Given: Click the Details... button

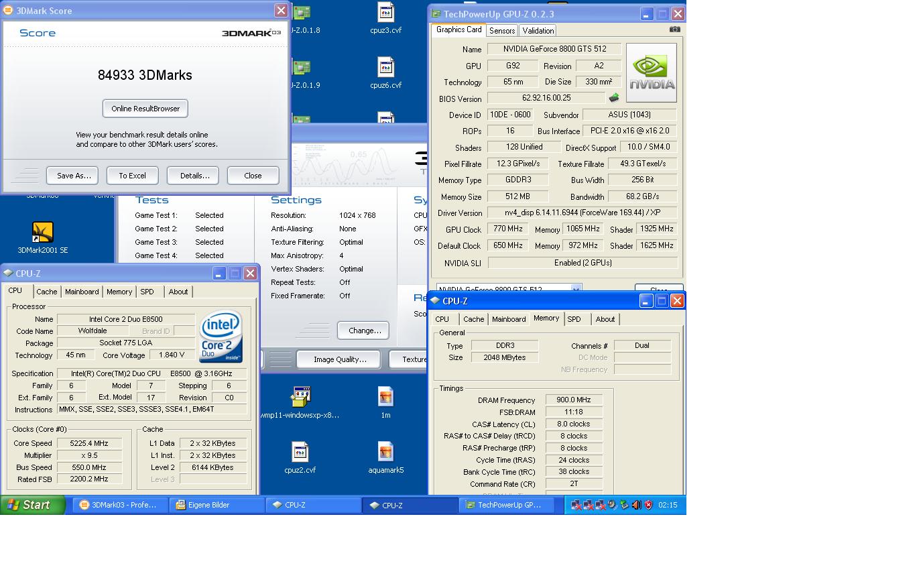Looking at the screenshot, I should 193,176.
